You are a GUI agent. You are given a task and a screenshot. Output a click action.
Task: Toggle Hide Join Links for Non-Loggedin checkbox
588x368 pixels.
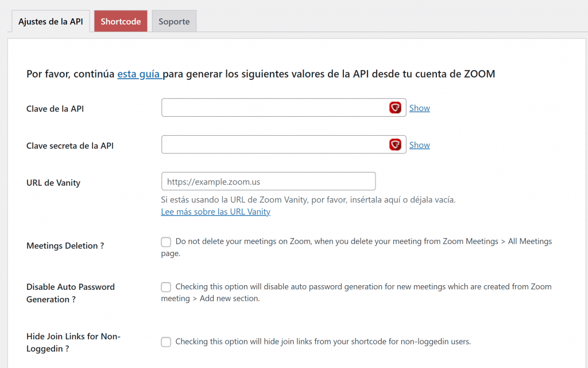click(x=166, y=342)
